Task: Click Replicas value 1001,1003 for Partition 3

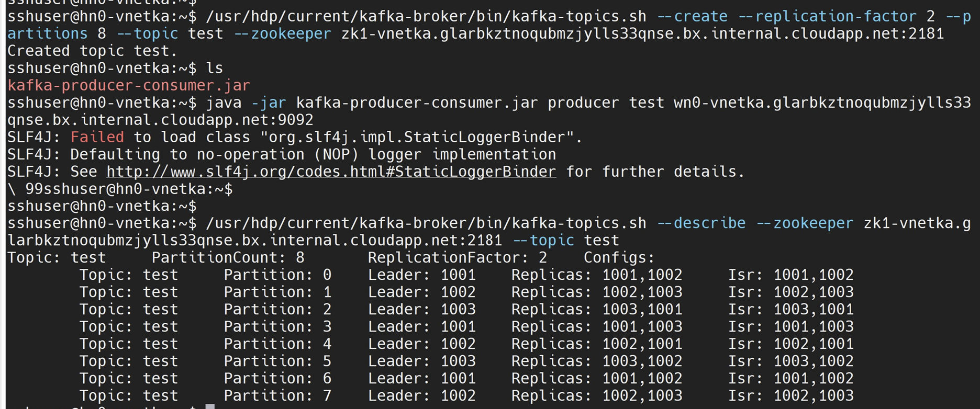Action: pyautogui.click(x=642, y=327)
